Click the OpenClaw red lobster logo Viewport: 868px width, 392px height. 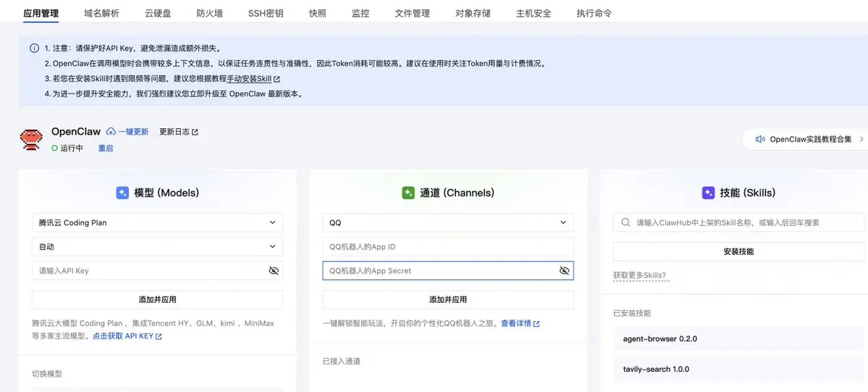[x=31, y=140]
